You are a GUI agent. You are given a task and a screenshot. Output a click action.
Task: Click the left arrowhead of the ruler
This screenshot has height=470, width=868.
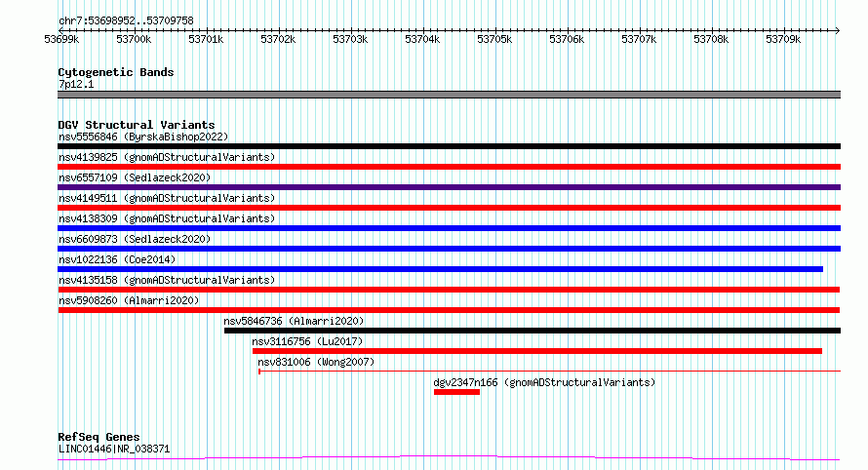pos(60,30)
